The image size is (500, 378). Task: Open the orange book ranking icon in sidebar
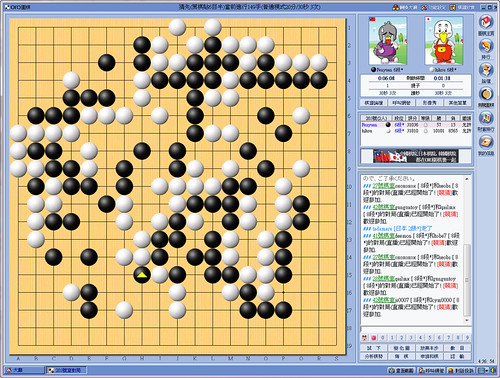[x=486, y=46]
